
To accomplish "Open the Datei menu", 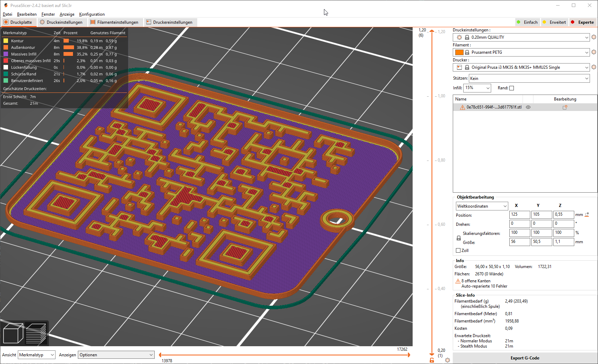I will 7,14.
